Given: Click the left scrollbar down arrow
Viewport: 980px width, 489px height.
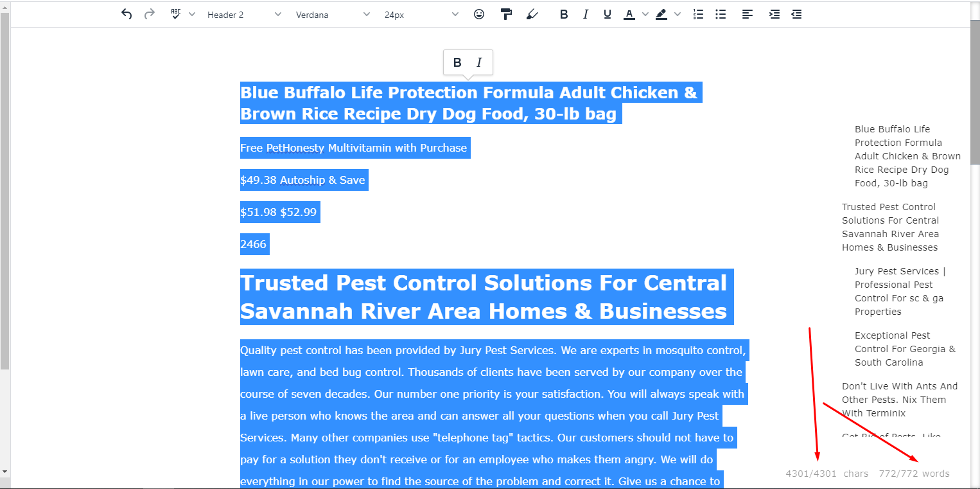Looking at the screenshot, I should (x=5, y=472).
